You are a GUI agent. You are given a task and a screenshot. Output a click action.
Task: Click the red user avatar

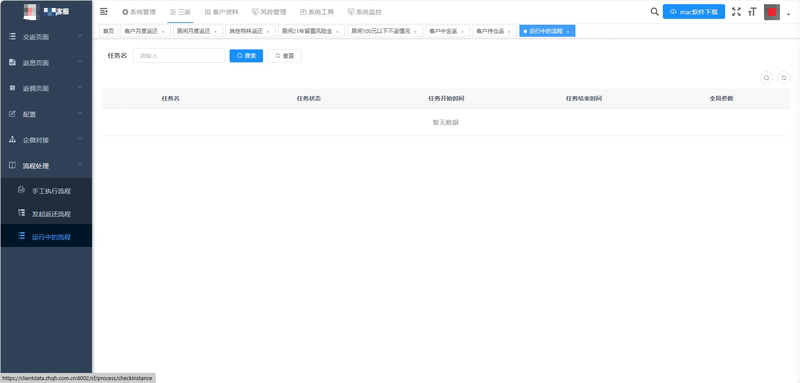[x=772, y=12]
